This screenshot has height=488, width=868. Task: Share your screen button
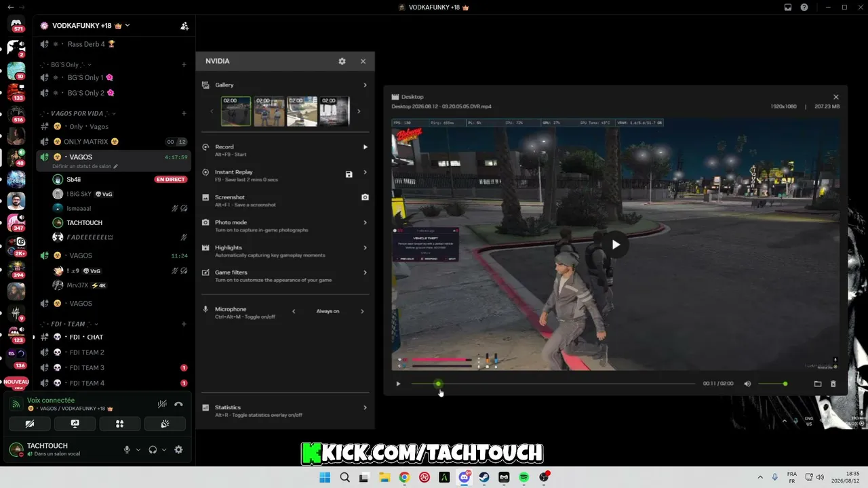(75, 424)
